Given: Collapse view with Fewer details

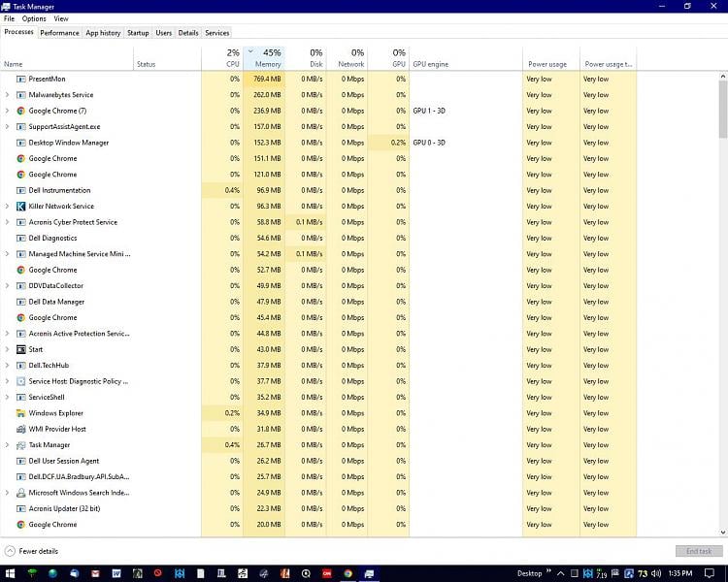Looking at the screenshot, I should tap(31, 551).
